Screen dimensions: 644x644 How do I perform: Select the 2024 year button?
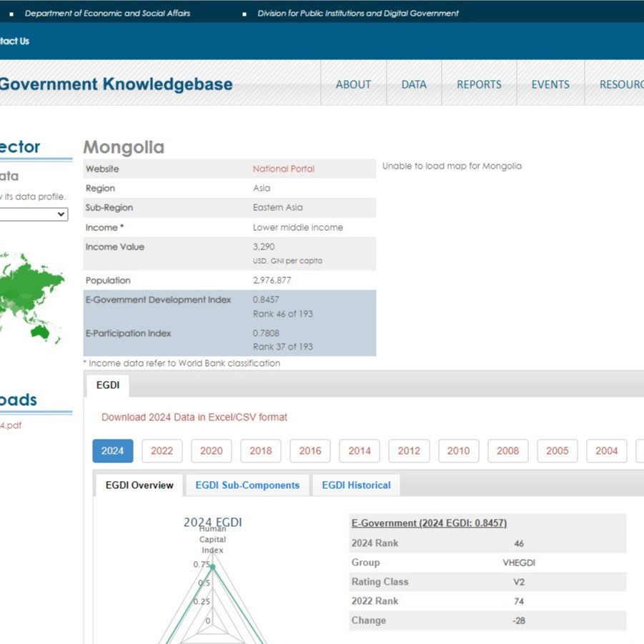pos(112,451)
